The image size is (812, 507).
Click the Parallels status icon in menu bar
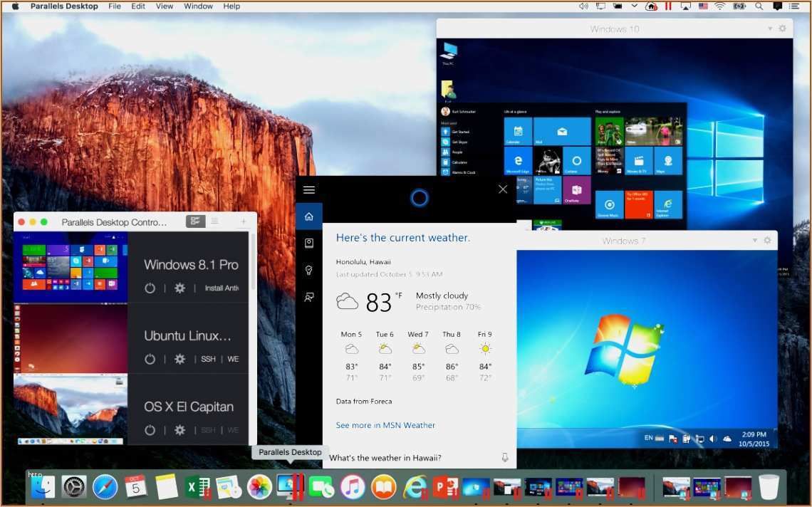668,6
